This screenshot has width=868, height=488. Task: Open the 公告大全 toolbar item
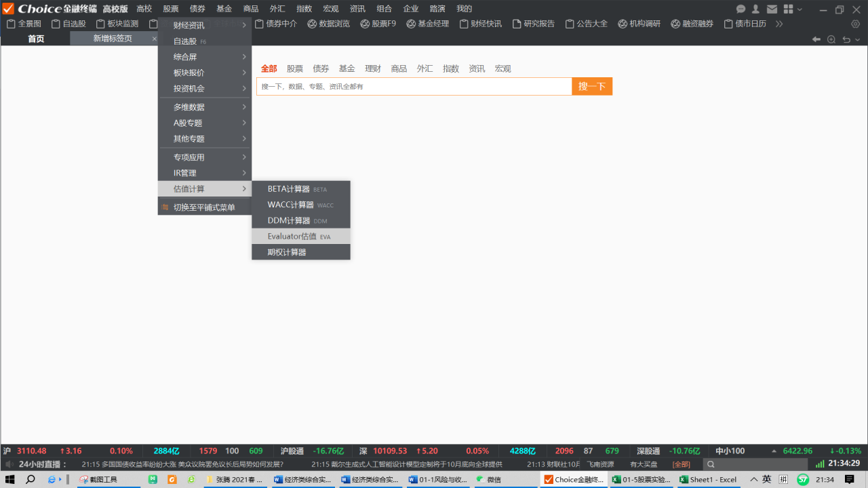pyautogui.click(x=587, y=24)
